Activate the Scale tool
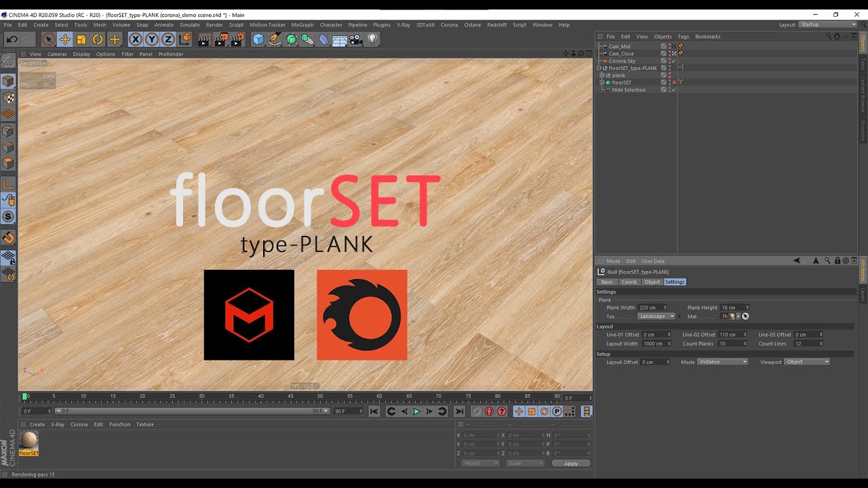868x488 pixels. pyautogui.click(x=81, y=39)
